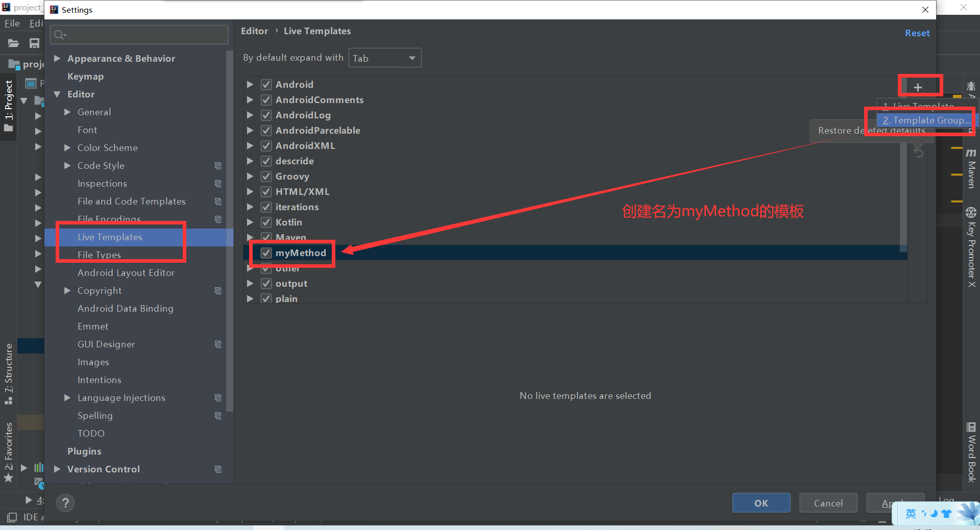The width and height of the screenshot is (980, 530).
Task: Open the File menu in the IDE
Action: click(12, 23)
